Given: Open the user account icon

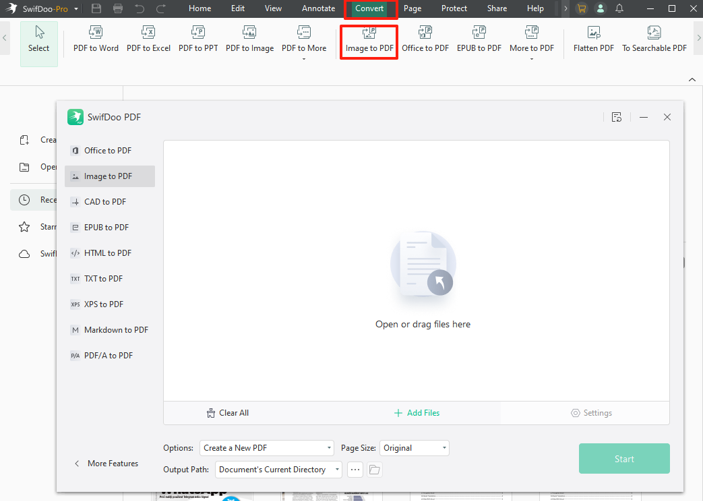Looking at the screenshot, I should tap(600, 9).
